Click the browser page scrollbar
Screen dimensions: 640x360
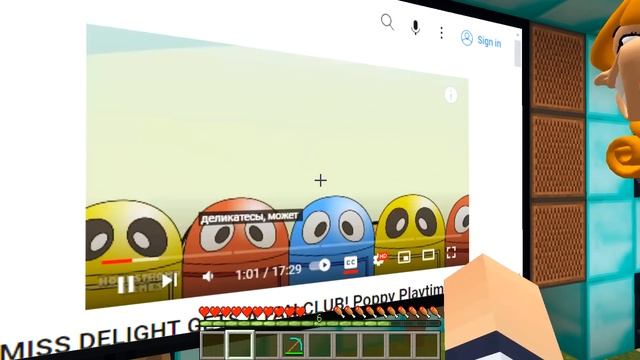(518, 53)
